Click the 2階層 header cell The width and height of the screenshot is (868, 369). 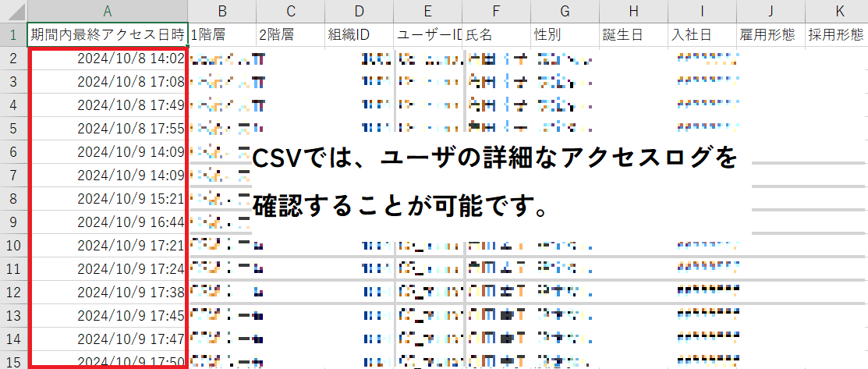point(291,35)
